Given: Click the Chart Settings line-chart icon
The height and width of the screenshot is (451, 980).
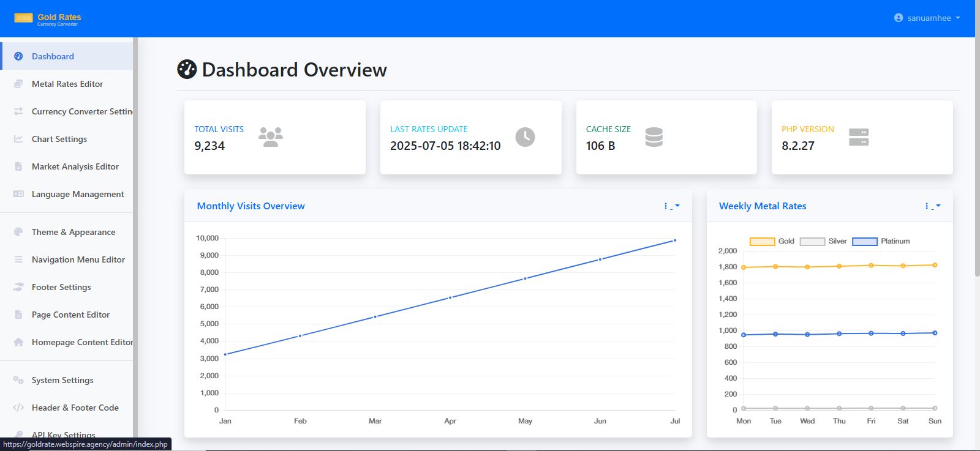Looking at the screenshot, I should (18, 139).
